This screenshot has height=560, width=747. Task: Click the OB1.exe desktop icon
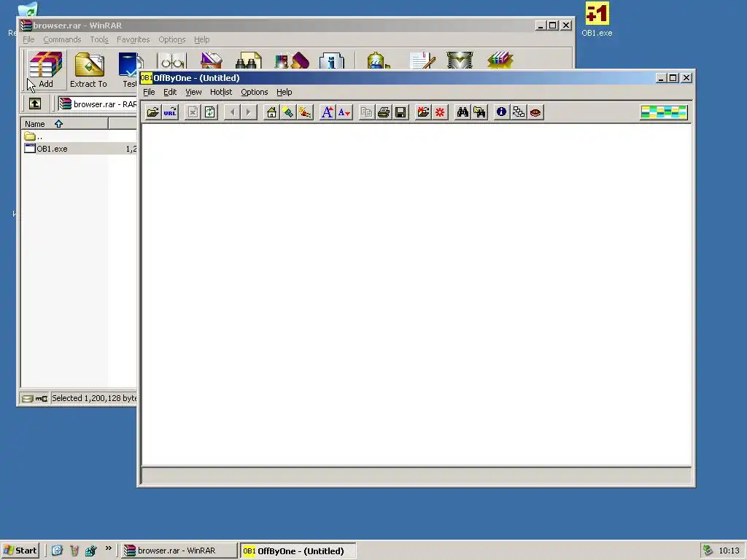[597, 20]
